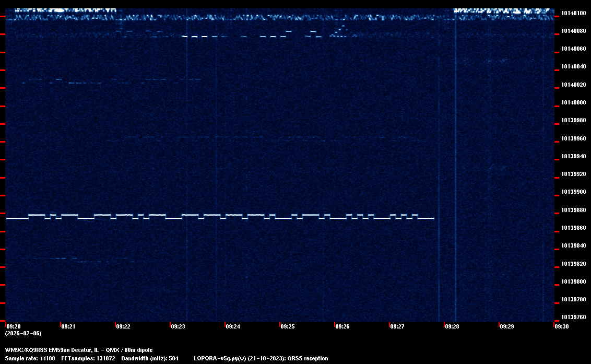Select the 10139760 frequency label
The height and width of the screenshot is (364, 591).
[x=573, y=317]
